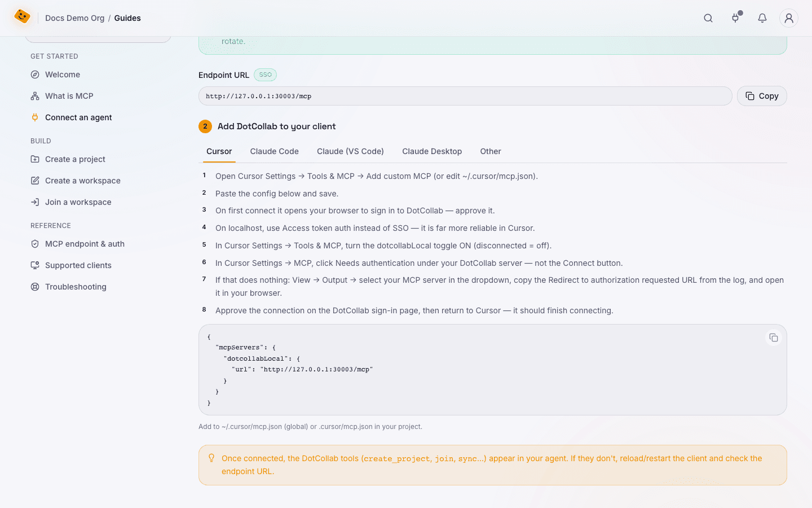Click step starting "Approve the connection"
Screen dimensions: 812x508
[x=414, y=310]
